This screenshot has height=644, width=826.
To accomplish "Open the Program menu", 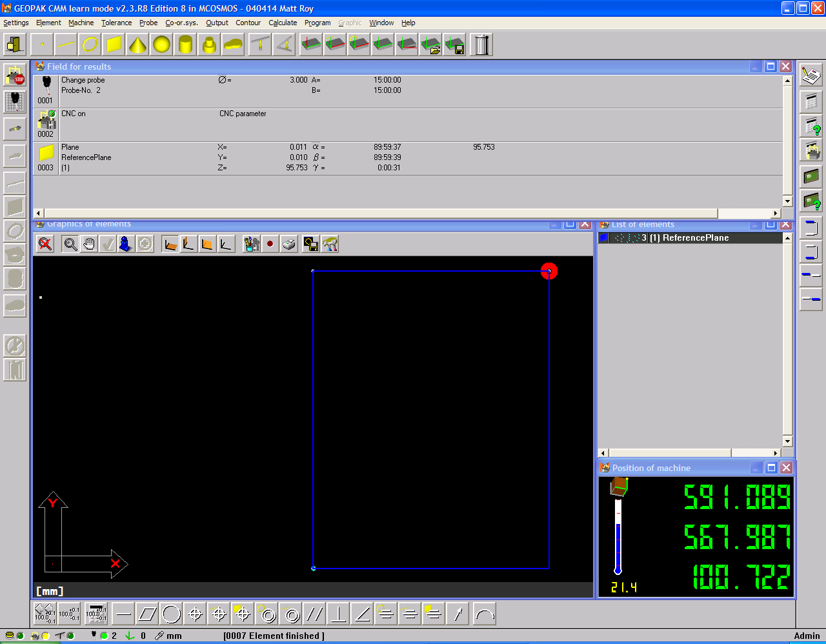I will [x=317, y=23].
